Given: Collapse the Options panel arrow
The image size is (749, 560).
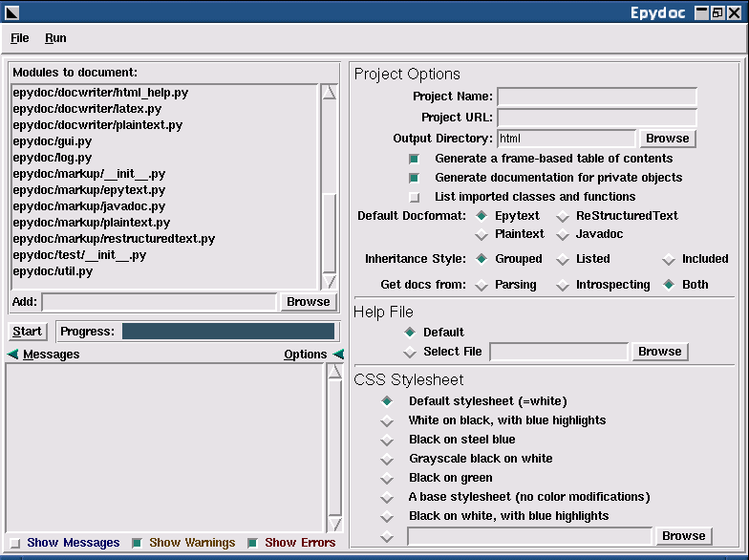Looking at the screenshot, I should pyautogui.click(x=338, y=355).
